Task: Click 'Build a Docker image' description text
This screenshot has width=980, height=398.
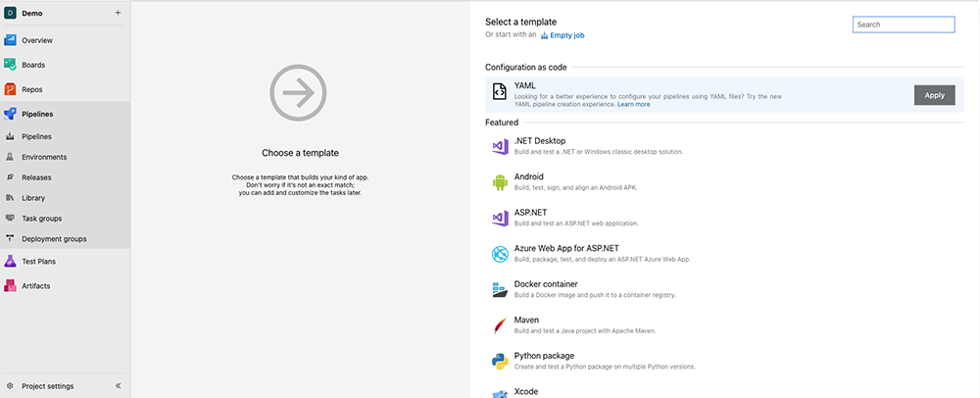Action: pyautogui.click(x=595, y=295)
